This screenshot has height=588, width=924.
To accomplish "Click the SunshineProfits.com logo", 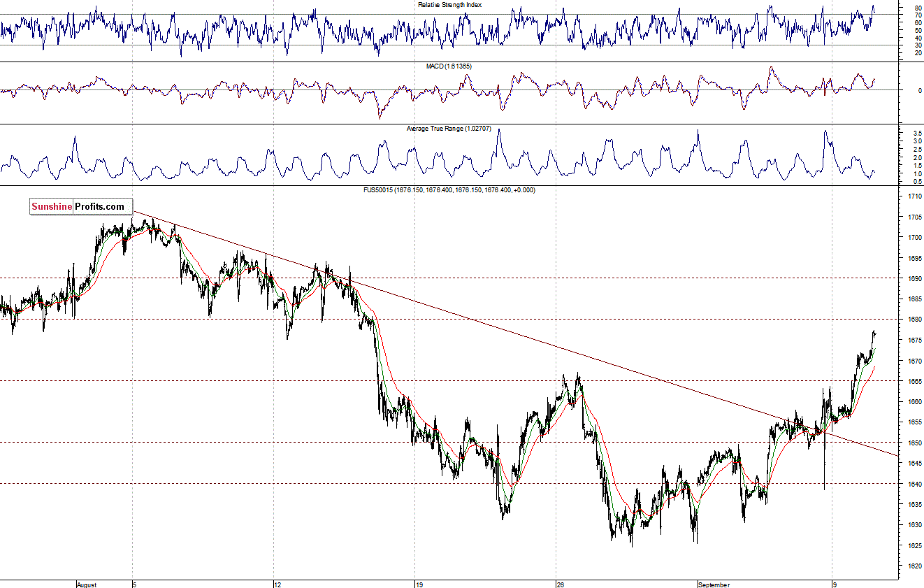I will 80,206.
